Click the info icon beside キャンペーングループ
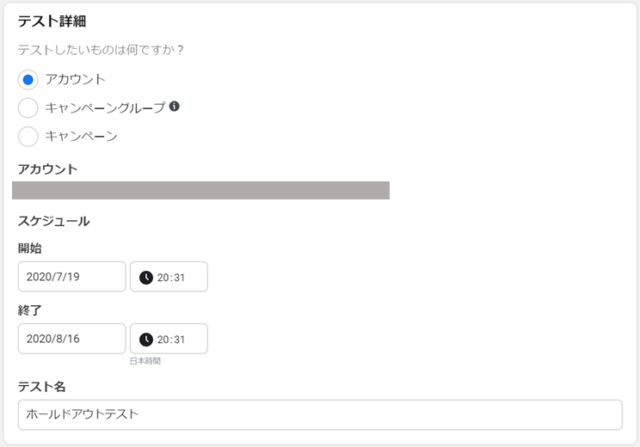This screenshot has height=447, width=640. coord(174,106)
